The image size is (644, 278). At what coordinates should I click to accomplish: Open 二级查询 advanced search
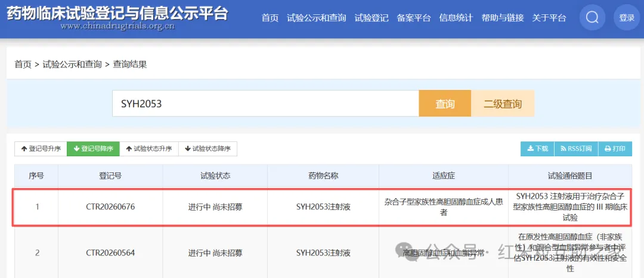[x=503, y=103]
